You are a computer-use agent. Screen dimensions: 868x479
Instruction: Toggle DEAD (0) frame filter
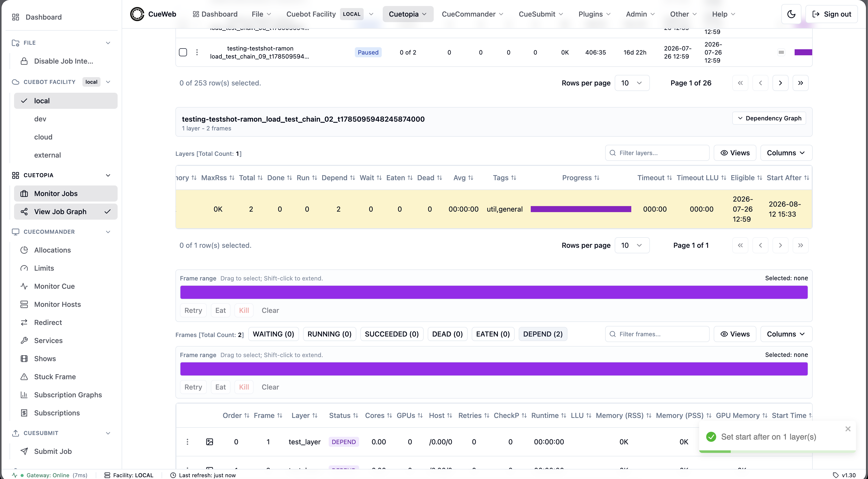point(447,334)
